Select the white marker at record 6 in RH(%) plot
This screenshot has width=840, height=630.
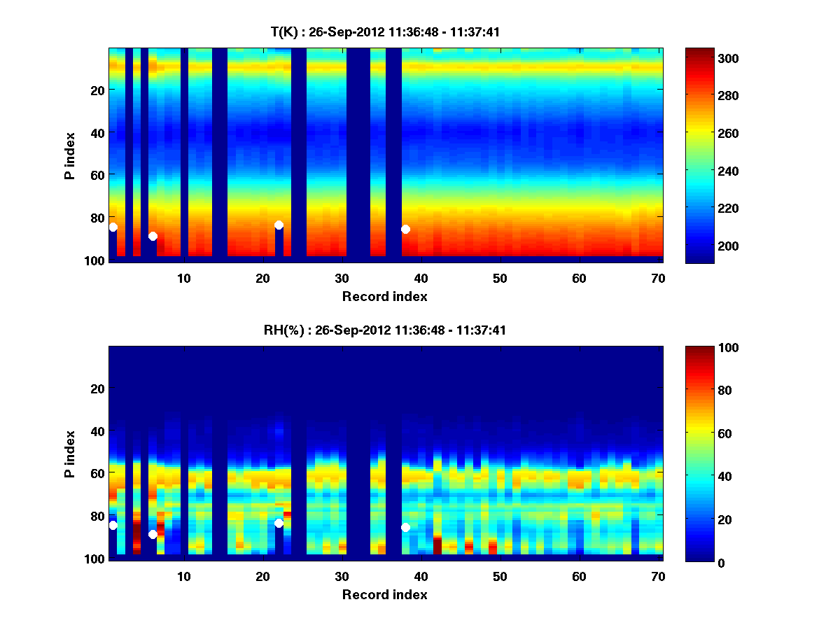153,534
